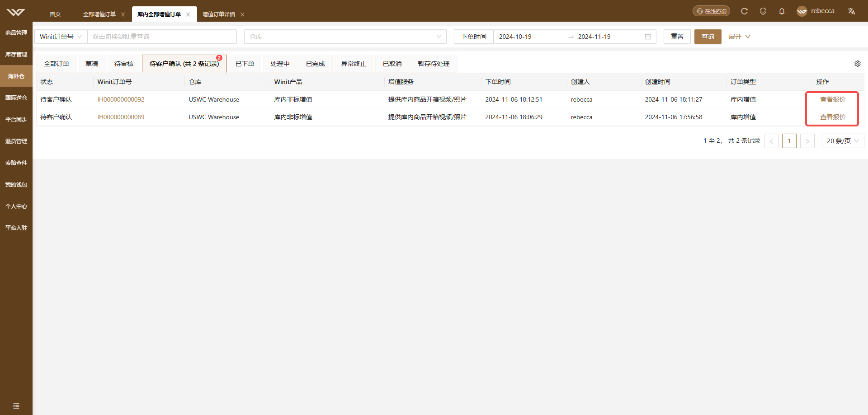The image size is (868, 415).
Task: Open table column settings gear
Action: pos(857,64)
